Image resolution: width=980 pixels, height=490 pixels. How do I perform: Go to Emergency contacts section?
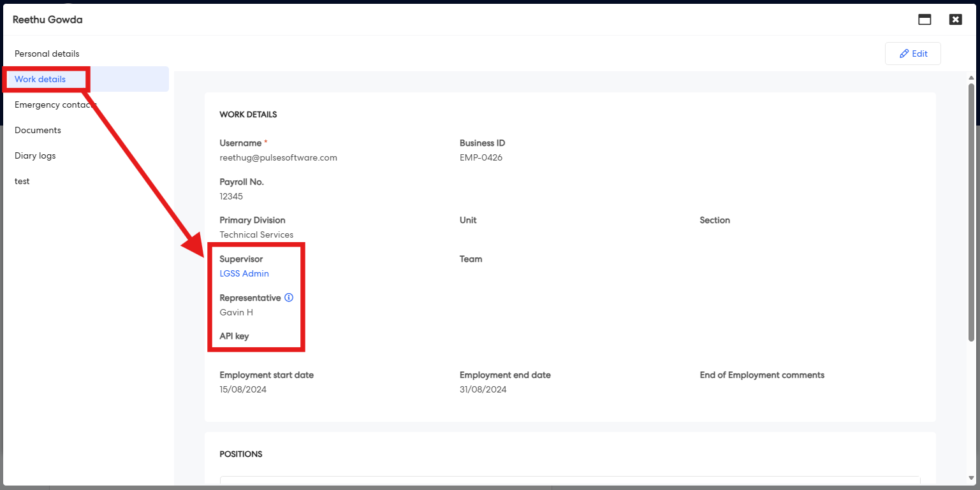point(55,104)
